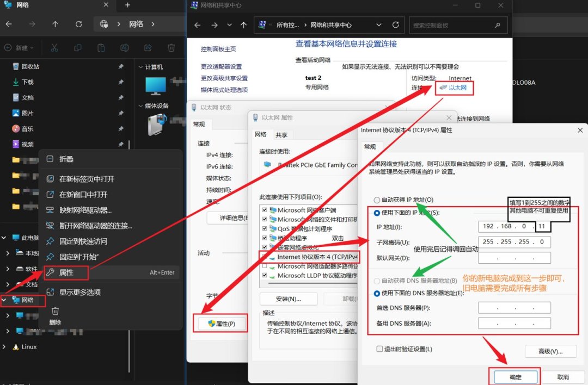
Task: Select 使用下面的 IP 地址 radio button
Action: 377,213
